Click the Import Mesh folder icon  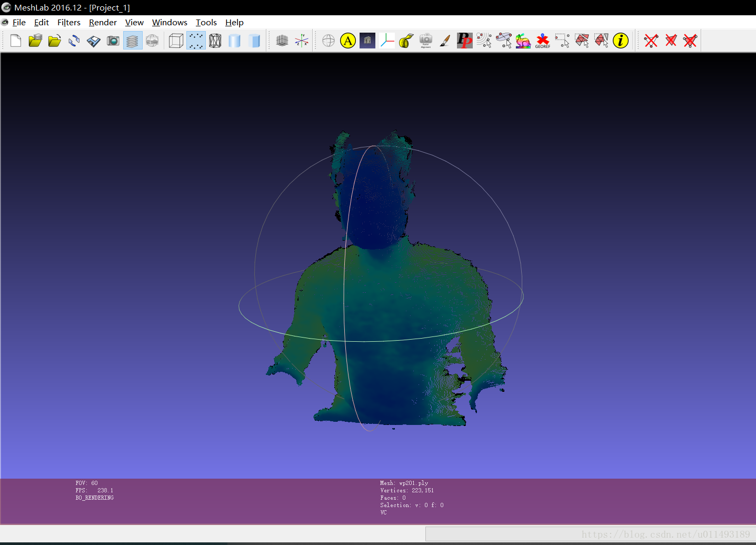pos(55,41)
